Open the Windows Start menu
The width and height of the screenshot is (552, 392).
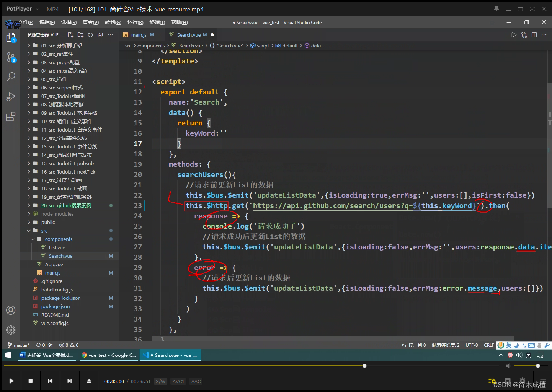click(8, 355)
